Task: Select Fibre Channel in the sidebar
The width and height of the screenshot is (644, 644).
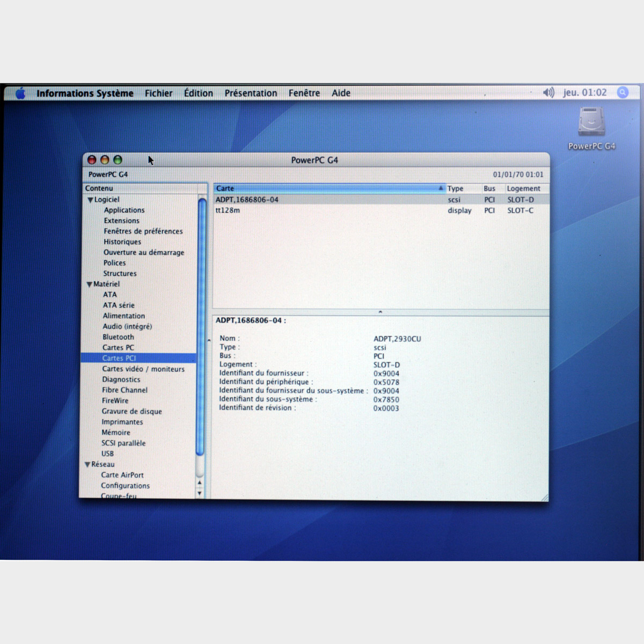Action: click(125, 390)
